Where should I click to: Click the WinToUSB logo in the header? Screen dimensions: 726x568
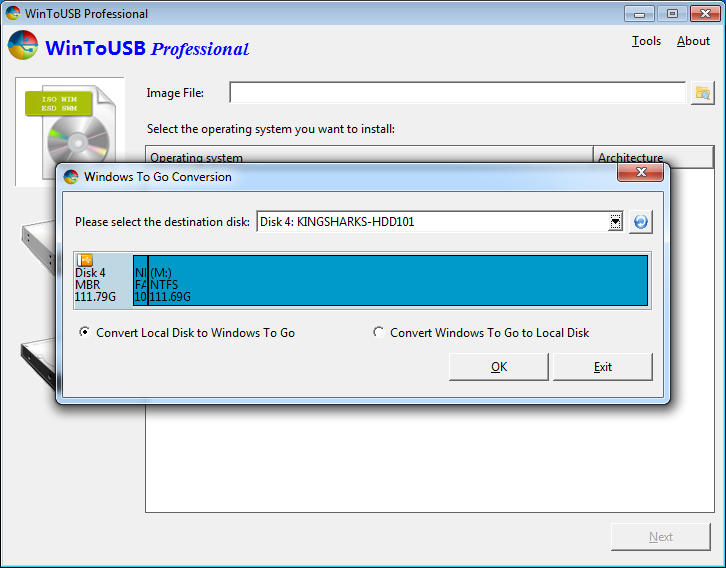[x=23, y=45]
